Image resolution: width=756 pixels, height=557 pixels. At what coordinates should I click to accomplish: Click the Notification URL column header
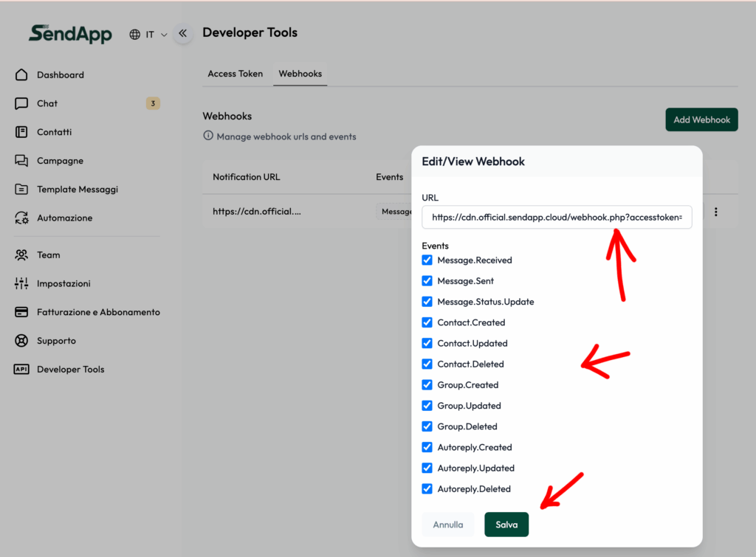coord(247,177)
